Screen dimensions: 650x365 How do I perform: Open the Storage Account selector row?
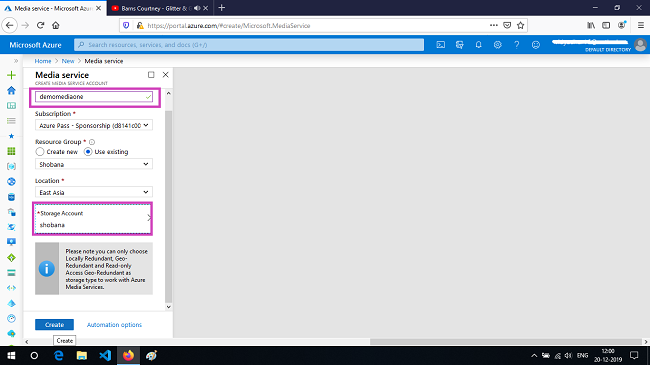pyautogui.click(x=93, y=219)
